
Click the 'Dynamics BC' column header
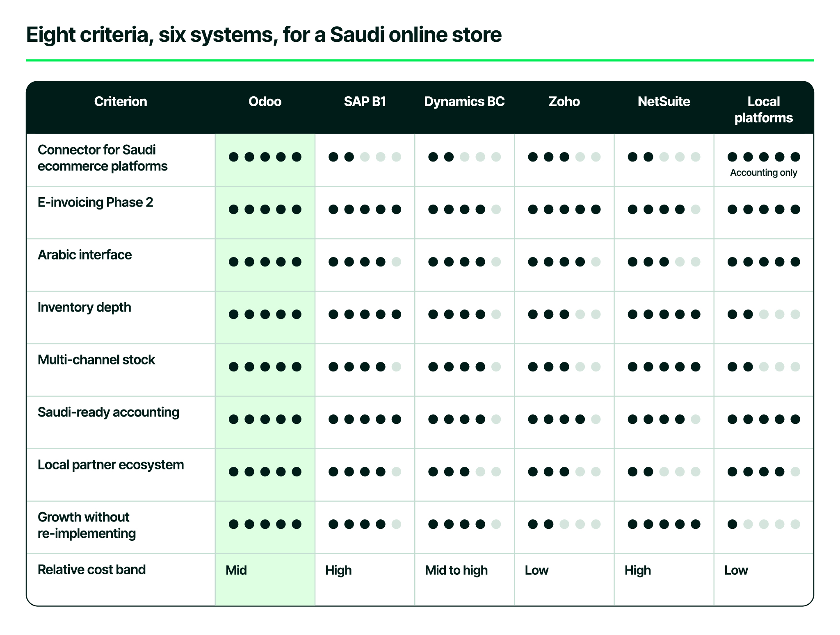(464, 102)
